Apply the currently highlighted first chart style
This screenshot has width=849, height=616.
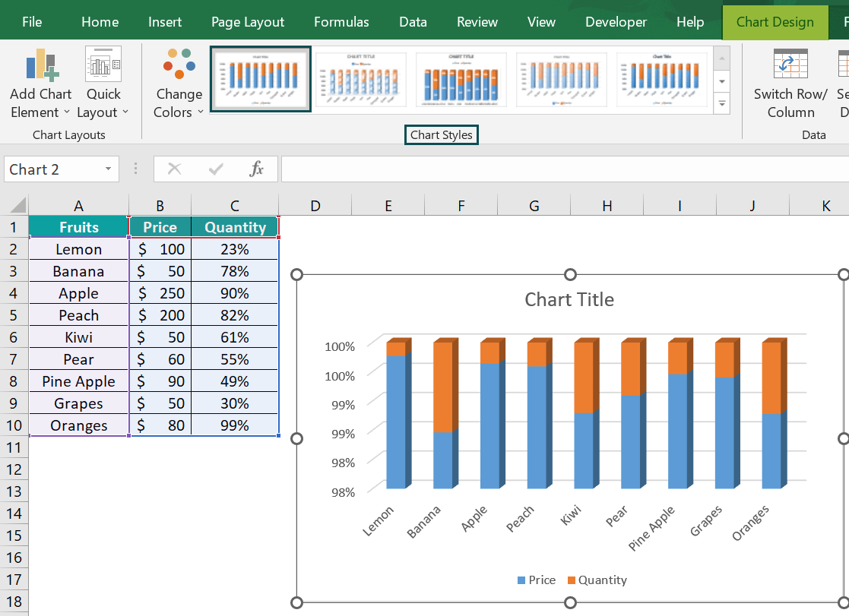point(260,78)
